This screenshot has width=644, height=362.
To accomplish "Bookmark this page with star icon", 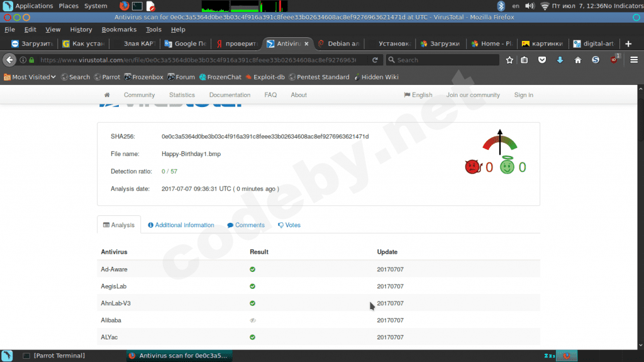I will point(509,60).
